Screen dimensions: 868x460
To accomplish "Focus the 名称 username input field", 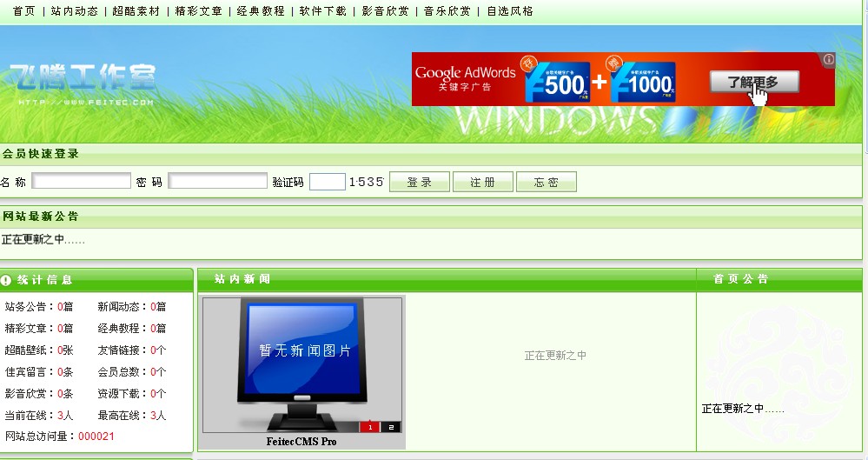I will (82, 181).
